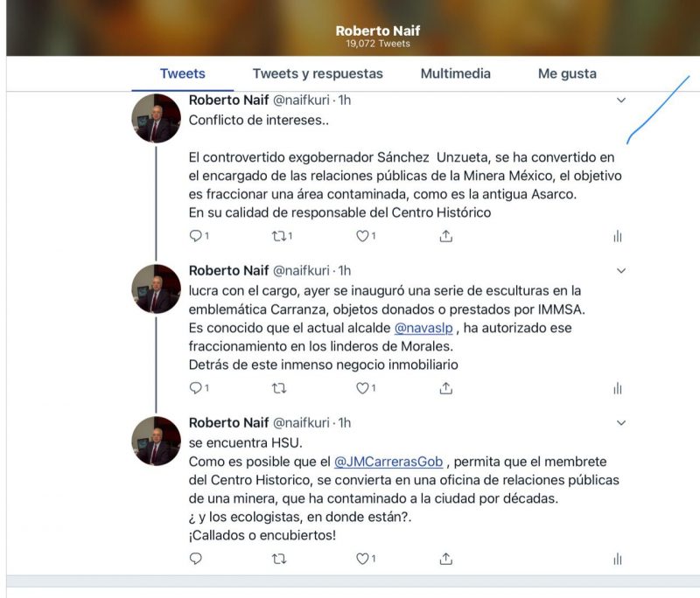Image resolution: width=700 pixels, height=598 pixels.
Task: Open the first tweet's chevron options menu
Action: pos(621,101)
